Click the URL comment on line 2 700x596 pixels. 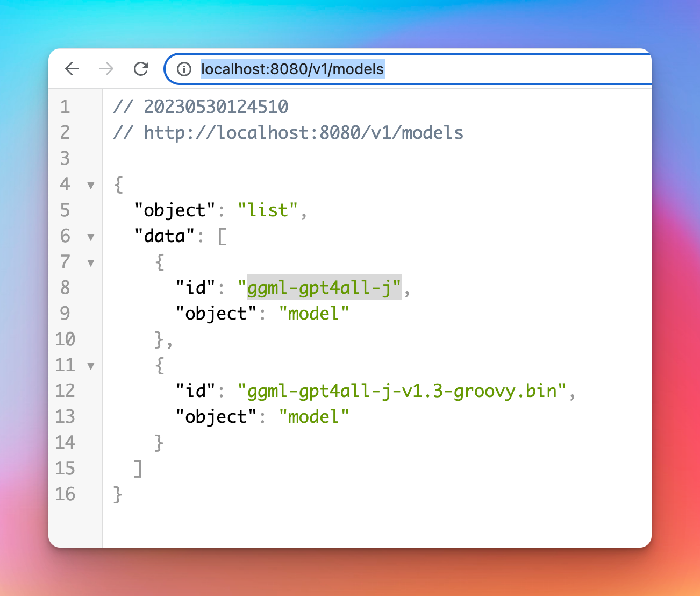288,132
